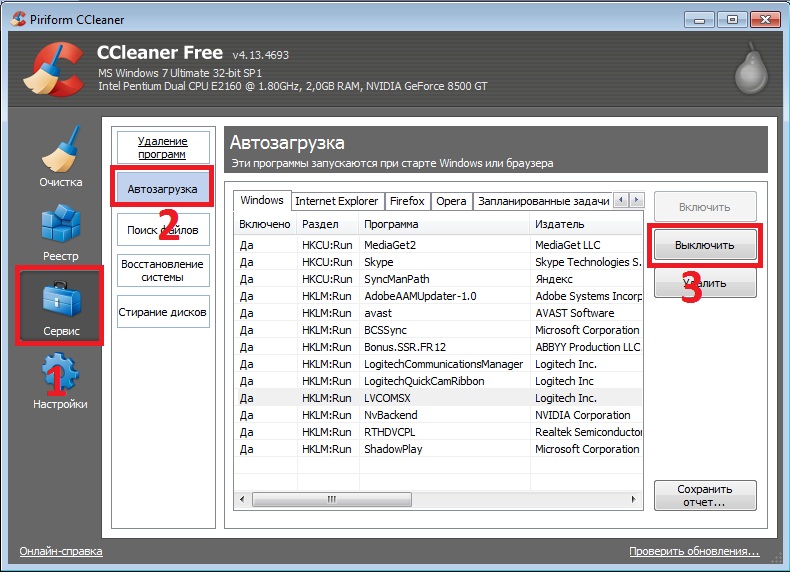790x572 pixels.
Task: Open Удаление программ section
Action: [x=163, y=147]
